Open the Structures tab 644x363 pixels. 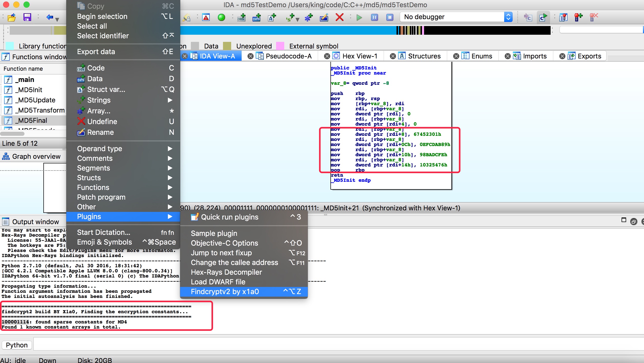(x=424, y=56)
